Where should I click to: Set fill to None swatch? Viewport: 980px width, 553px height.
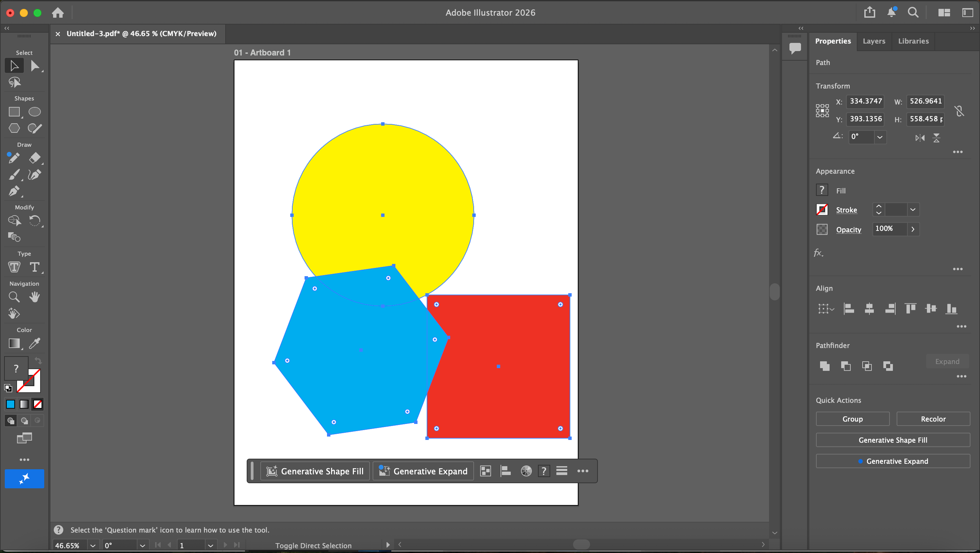pyautogui.click(x=38, y=404)
